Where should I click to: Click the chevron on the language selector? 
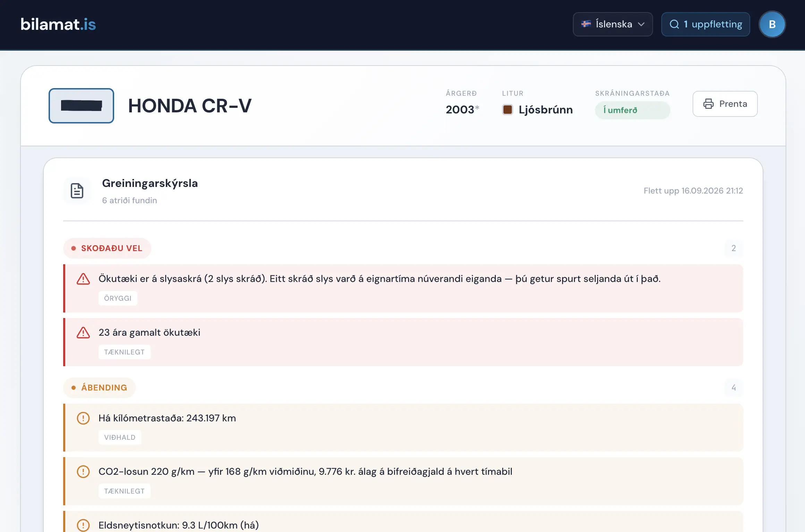point(641,24)
